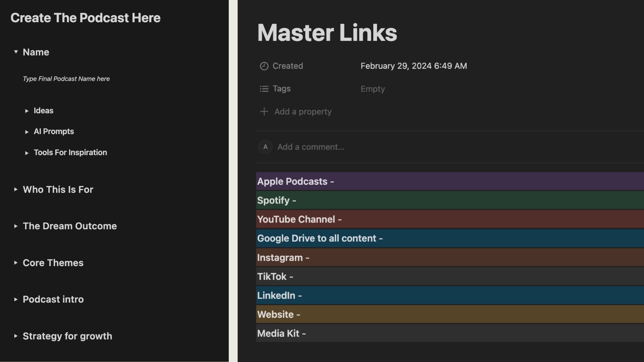The height and width of the screenshot is (362, 644).
Task: Click the Media Kit row
Action: coord(450,333)
